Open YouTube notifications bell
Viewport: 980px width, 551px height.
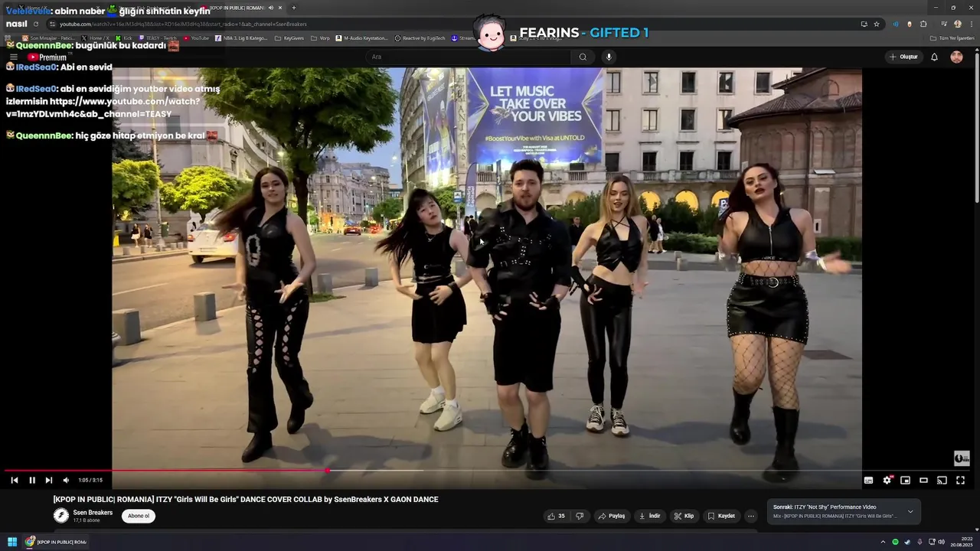pyautogui.click(x=934, y=57)
